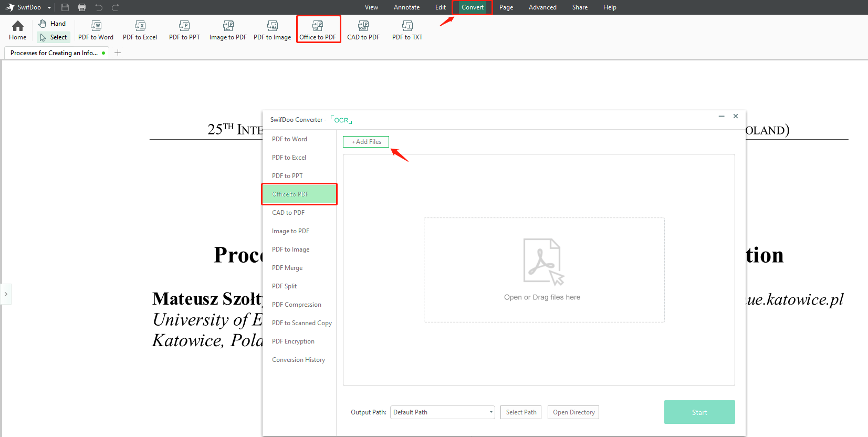Viewport: 868px width, 437px height.
Task: Select the 'Processes for Creating an Info...' document tab
Action: pos(56,53)
